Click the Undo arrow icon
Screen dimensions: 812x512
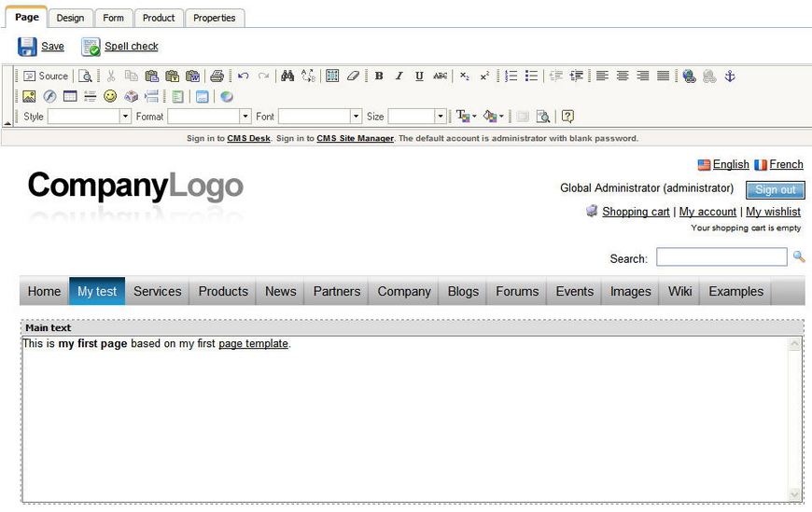click(x=244, y=76)
